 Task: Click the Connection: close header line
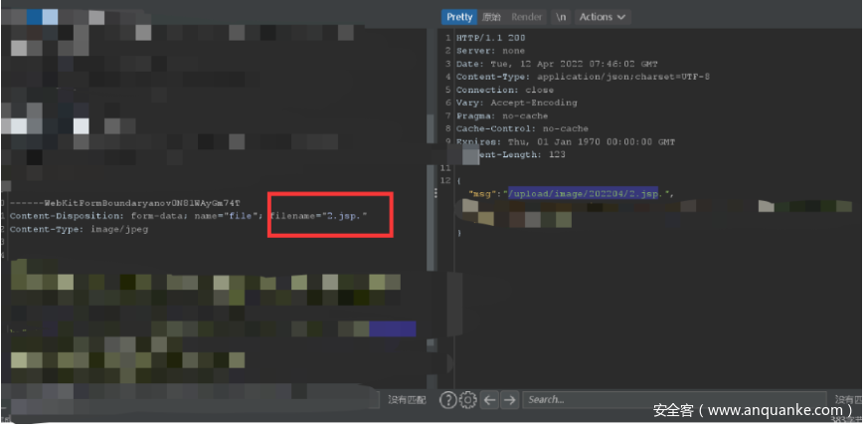pyautogui.click(x=505, y=90)
